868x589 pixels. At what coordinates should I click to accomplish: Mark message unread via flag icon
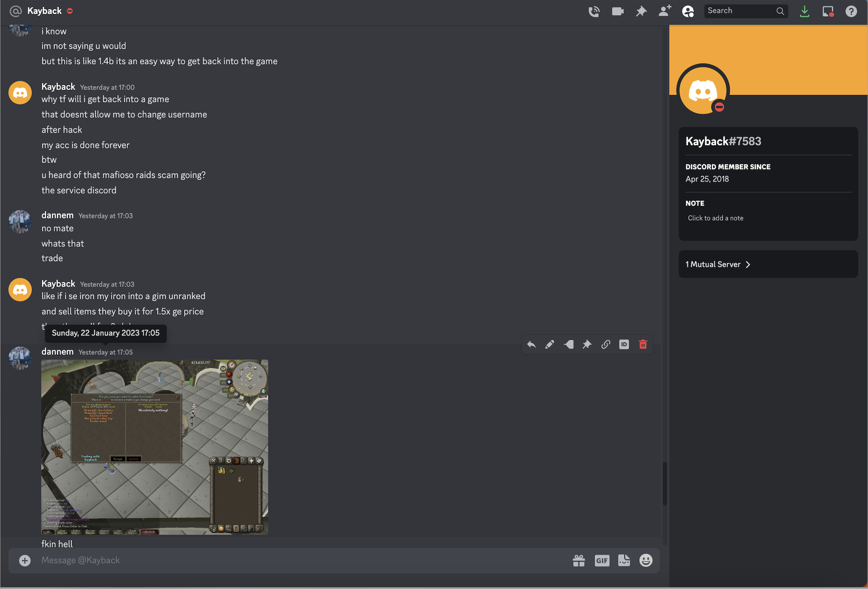[568, 344]
